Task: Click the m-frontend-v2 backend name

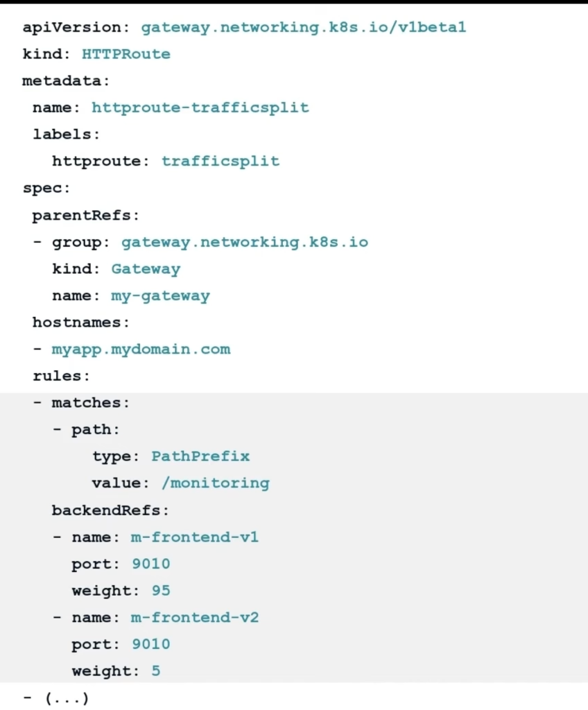Action: click(195, 618)
